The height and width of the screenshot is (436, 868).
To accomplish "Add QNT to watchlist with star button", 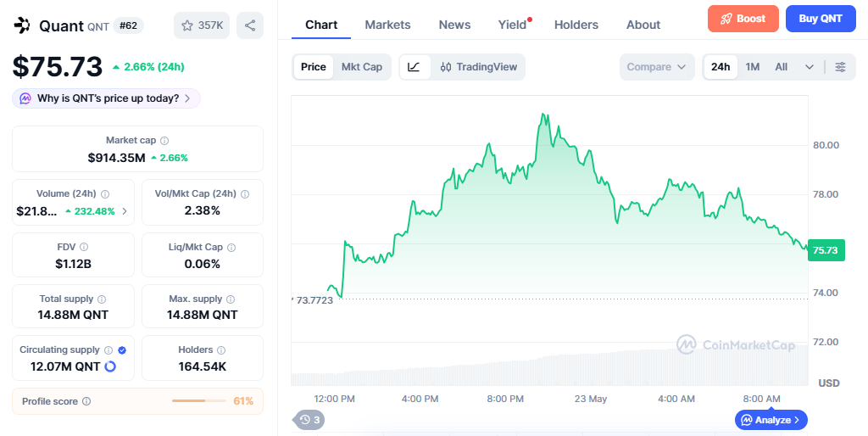I will (x=202, y=25).
